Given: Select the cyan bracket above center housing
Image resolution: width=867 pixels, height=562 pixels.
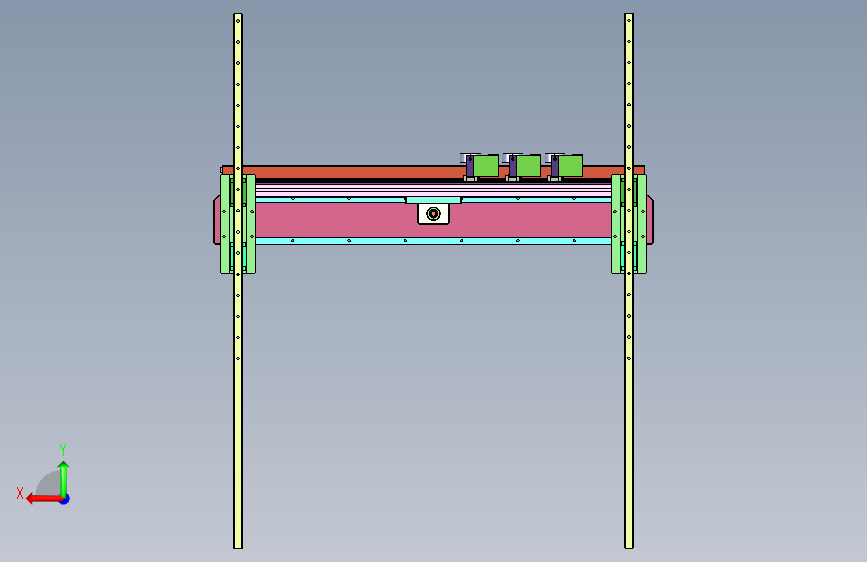Looking at the screenshot, I should point(433,200).
